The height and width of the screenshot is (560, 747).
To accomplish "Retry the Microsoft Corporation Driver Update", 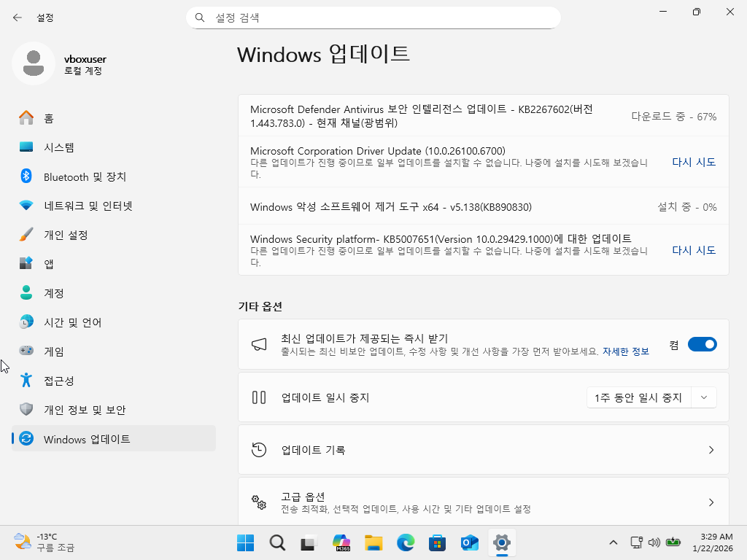I will [x=694, y=162].
